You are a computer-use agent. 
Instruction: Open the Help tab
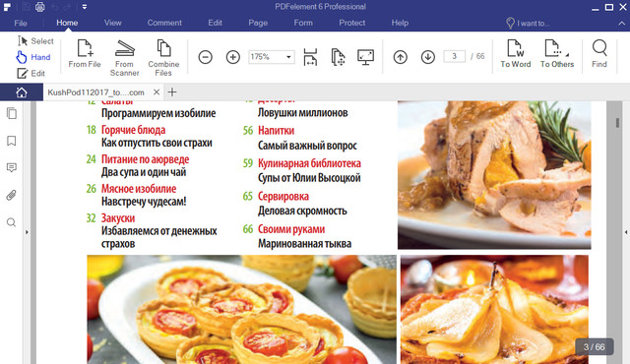[400, 23]
